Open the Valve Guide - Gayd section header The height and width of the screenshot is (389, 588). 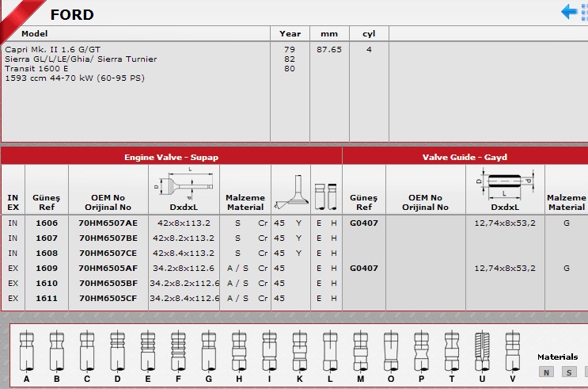point(465,157)
